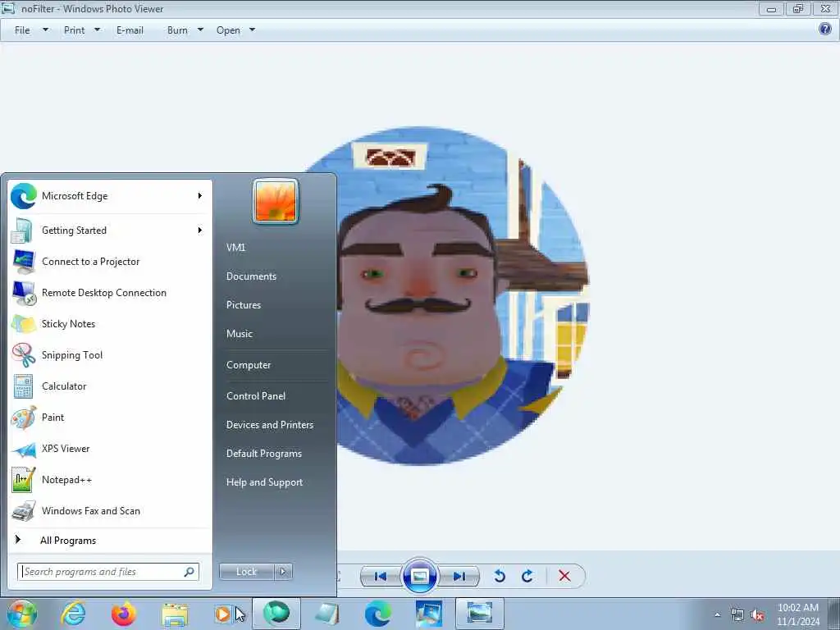
Task: Click the search magnifier icon
Action: 189,572
